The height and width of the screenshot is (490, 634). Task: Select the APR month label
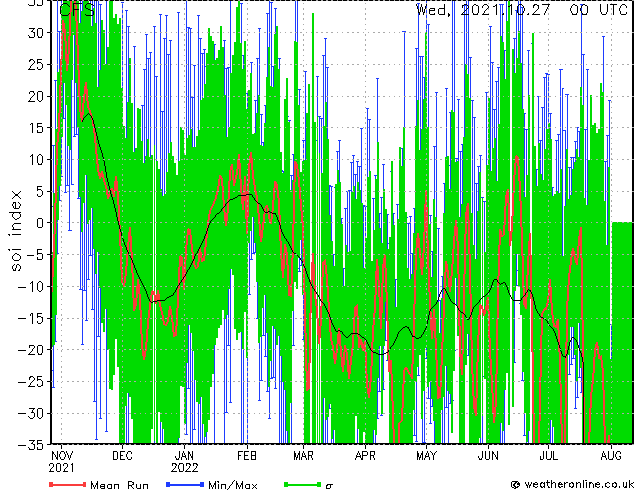point(365,456)
